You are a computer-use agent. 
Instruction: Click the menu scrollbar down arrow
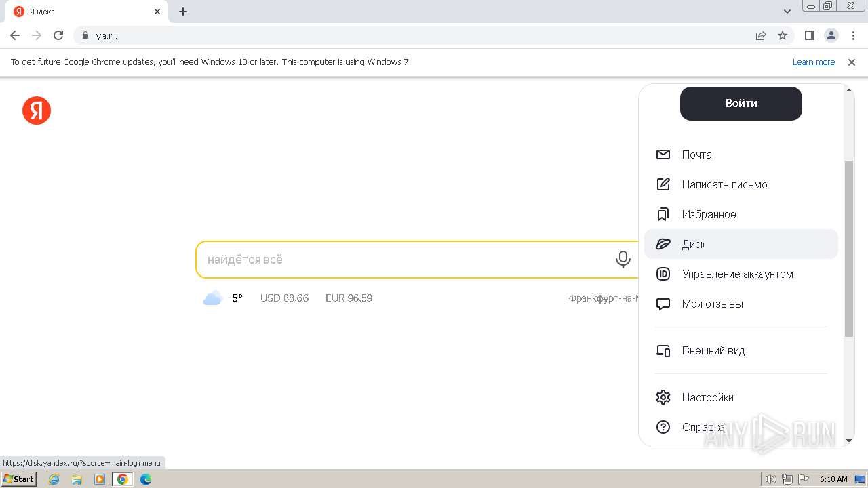(849, 441)
